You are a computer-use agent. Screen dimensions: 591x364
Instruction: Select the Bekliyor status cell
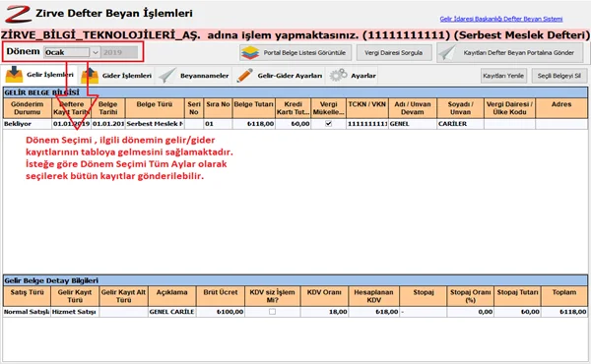pyautogui.click(x=28, y=124)
